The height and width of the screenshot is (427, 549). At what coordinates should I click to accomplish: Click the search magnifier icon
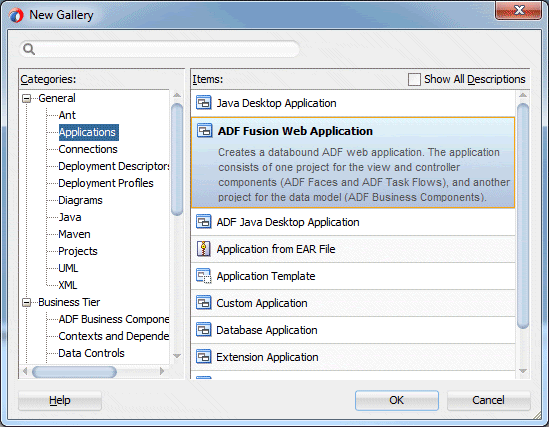tap(29, 49)
